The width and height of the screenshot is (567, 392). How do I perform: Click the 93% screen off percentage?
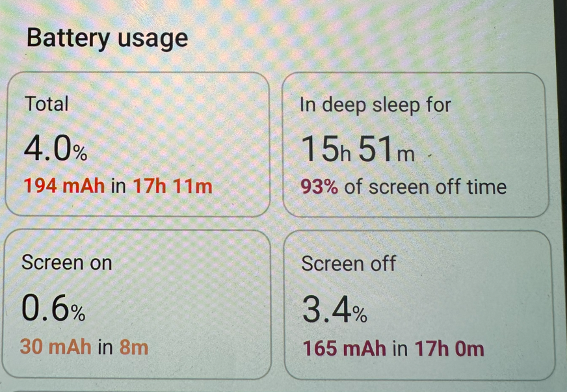pyautogui.click(x=319, y=187)
